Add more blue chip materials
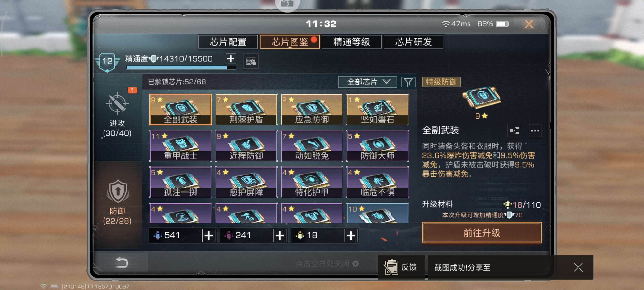Screen dimensions: 644x290 point(209,235)
